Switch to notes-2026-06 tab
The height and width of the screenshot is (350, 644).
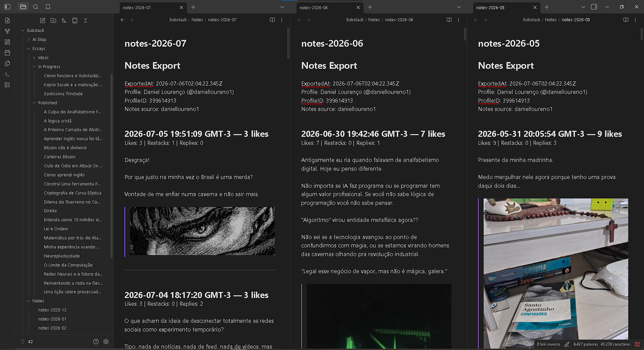click(330, 8)
